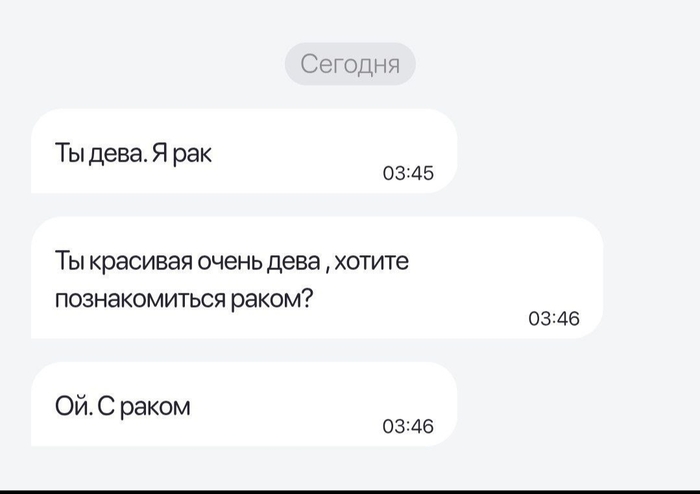Click the "Ты дева." text in the first message

coord(101,153)
